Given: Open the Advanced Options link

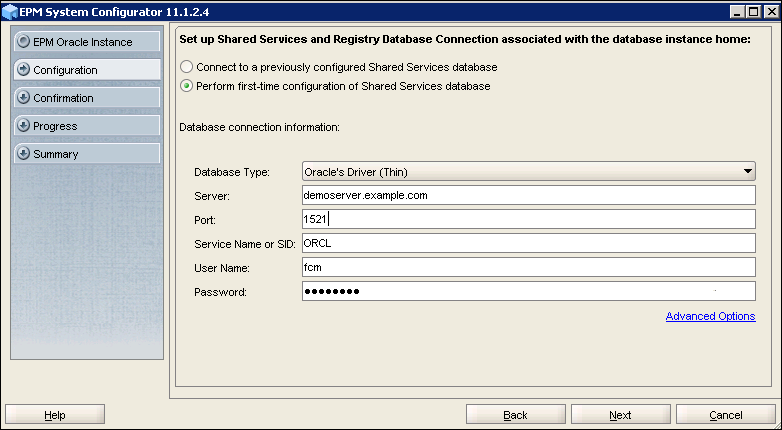Looking at the screenshot, I should [x=710, y=317].
